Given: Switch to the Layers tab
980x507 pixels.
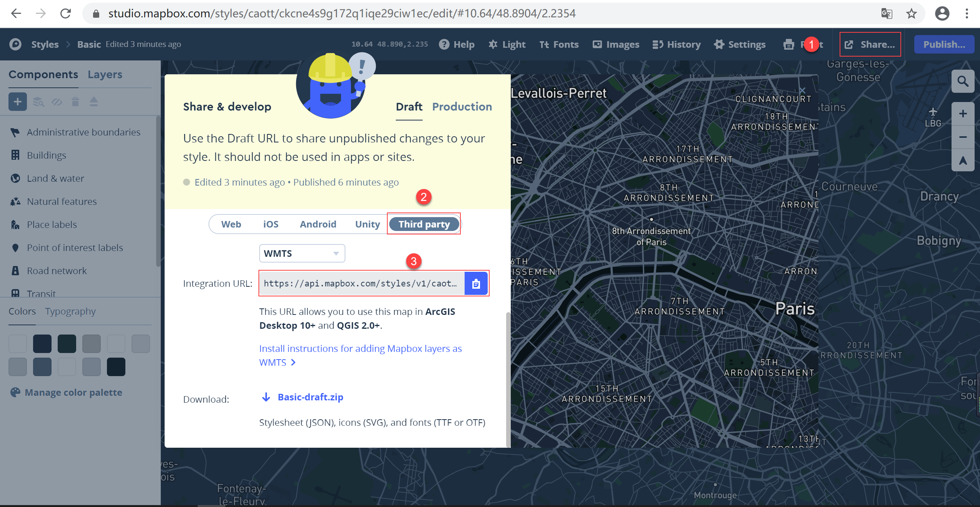Looking at the screenshot, I should (105, 74).
